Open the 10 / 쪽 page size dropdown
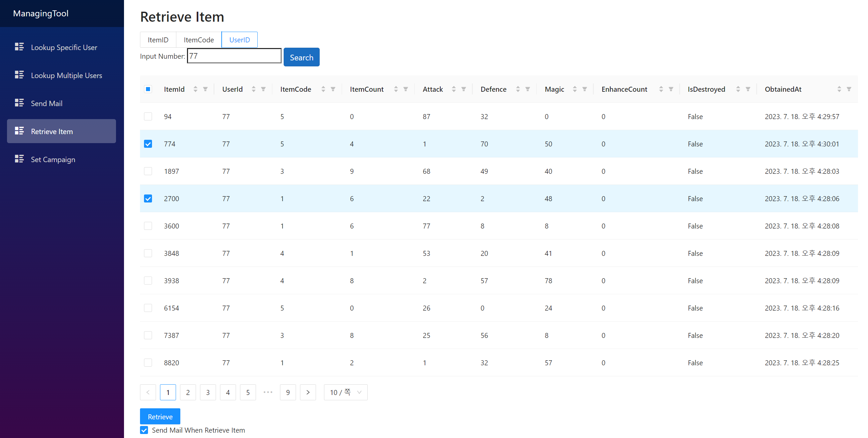This screenshot has width=868, height=438. (345, 392)
